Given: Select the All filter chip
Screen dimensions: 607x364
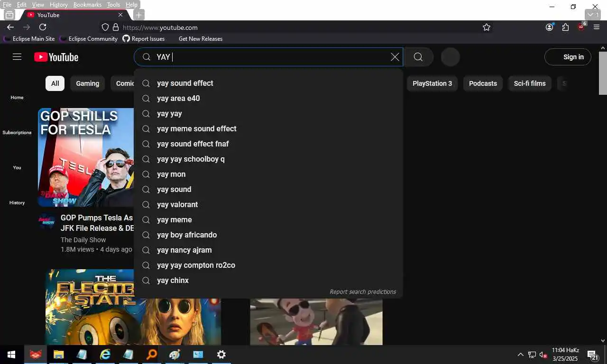Looking at the screenshot, I should click(55, 83).
